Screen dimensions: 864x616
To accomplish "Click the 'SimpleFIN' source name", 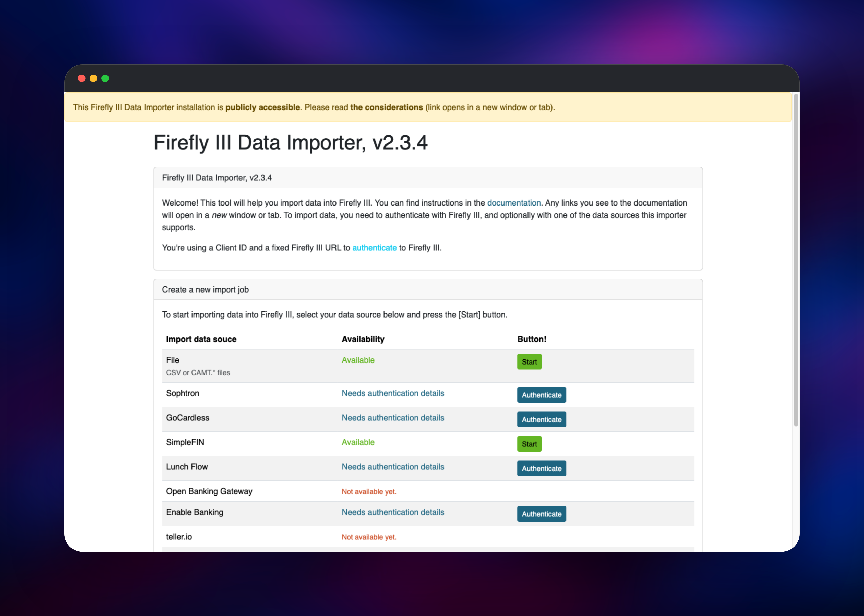I will tap(185, 442).
